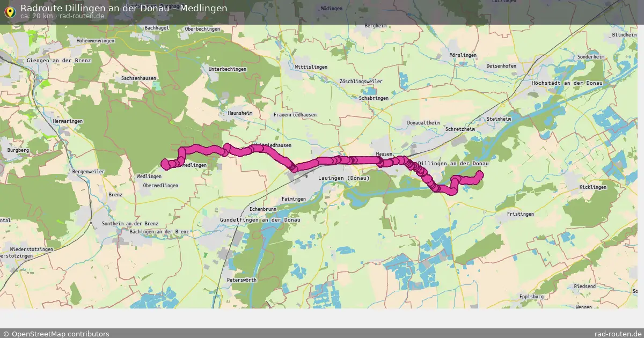Click the 'Obermedlingen' place label
This screenshot has width=644, height=338.
(x=160, y=186)
